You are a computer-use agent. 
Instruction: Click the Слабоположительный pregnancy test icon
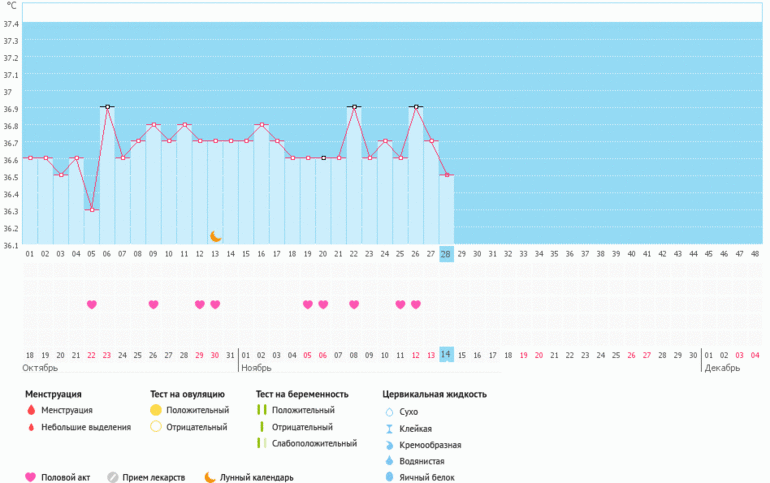[259, 443]
